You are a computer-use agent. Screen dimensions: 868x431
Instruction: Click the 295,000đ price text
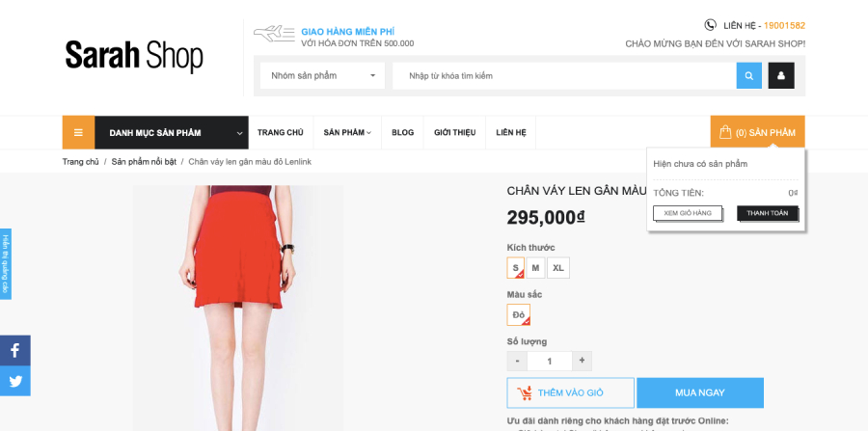546,218
